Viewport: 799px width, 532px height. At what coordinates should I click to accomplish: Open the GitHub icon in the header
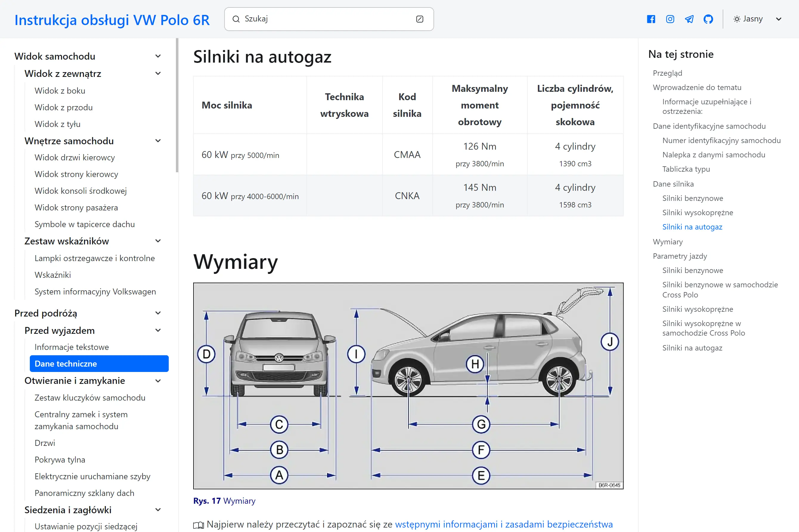coord(708,19)
